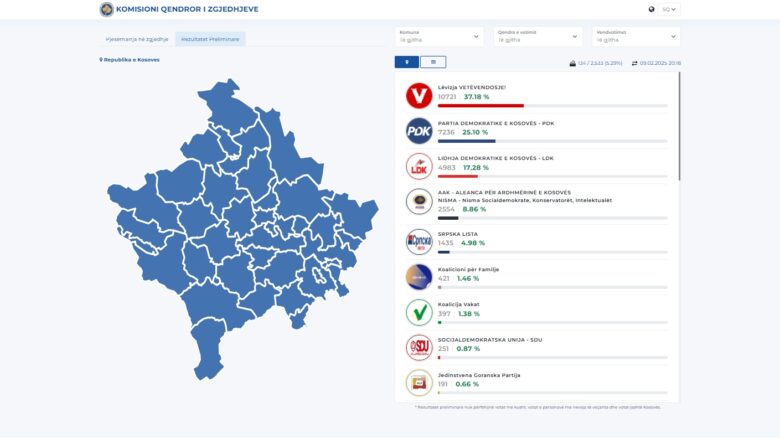This screenshot has height=439, width=780.
Task: Click the Koalicioni për Familje logo
Action: click(x=419, y=277)
